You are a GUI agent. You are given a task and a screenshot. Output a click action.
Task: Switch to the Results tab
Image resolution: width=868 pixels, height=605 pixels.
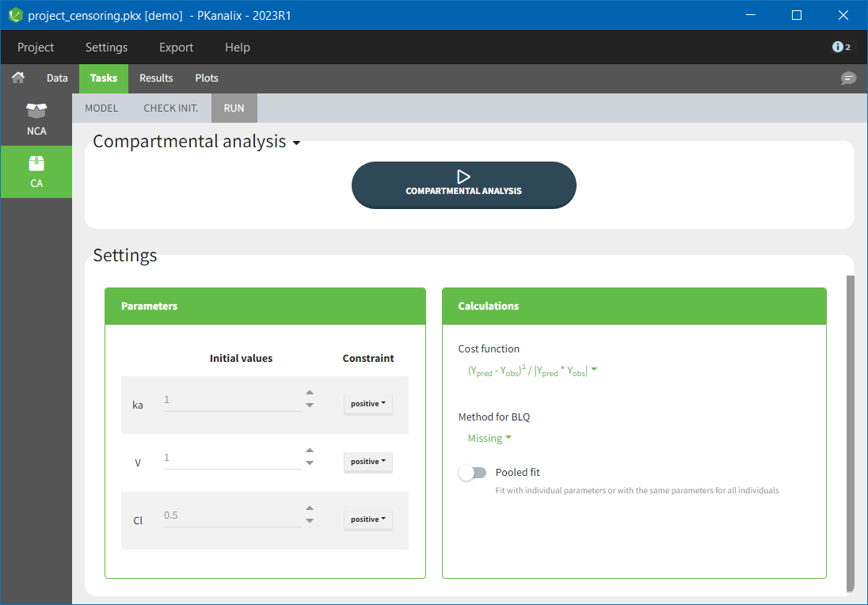[x=156, y=78]
